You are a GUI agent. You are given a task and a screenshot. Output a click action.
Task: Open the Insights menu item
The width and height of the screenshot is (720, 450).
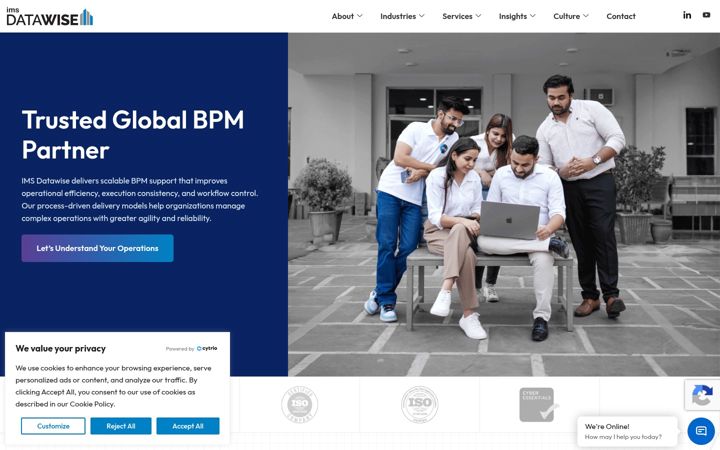coord(512,16)
